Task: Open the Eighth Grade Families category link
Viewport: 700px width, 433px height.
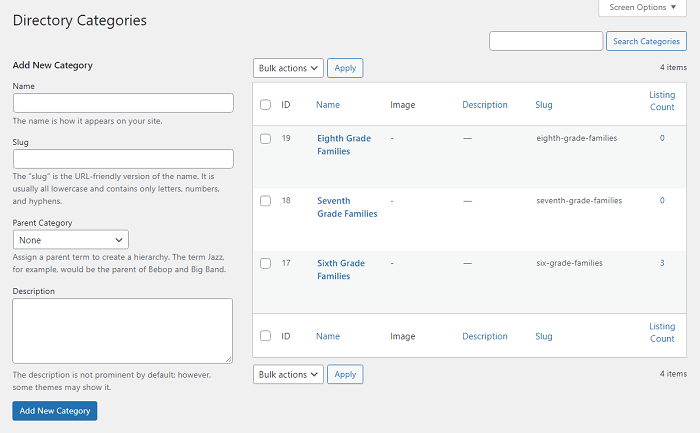Action: (x=344, y=145)
